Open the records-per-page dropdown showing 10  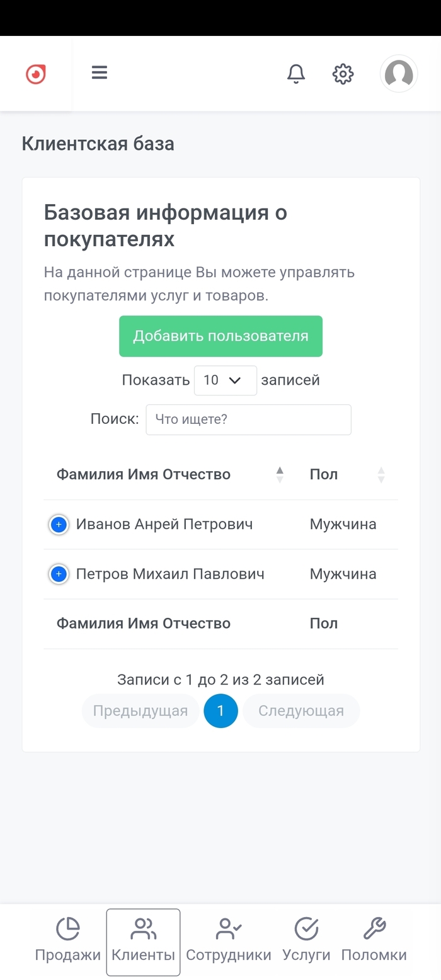(225, 380)
